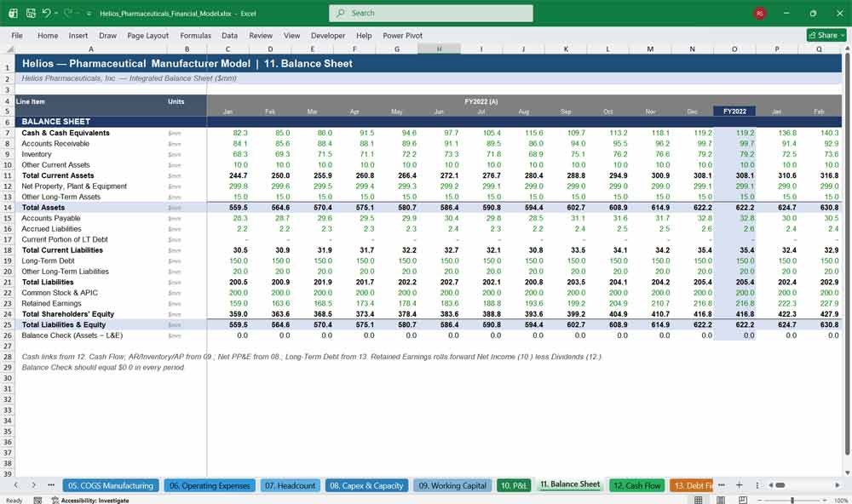Screen dimensions: 852x504
Task: Click Accessibility: Investigate in status bar
Action: click(x=90, y=501)
